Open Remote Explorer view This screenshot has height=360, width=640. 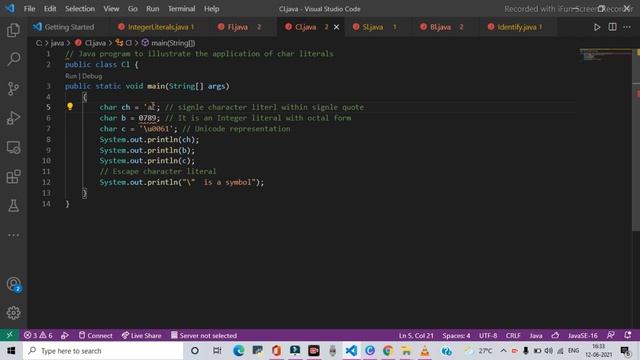pyautogui.click(x=13, y=147)
